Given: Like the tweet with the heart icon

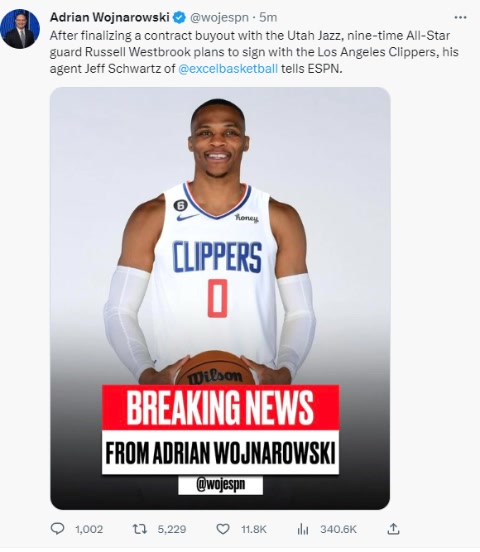Looking at the screenshot, I should (223, 529).
